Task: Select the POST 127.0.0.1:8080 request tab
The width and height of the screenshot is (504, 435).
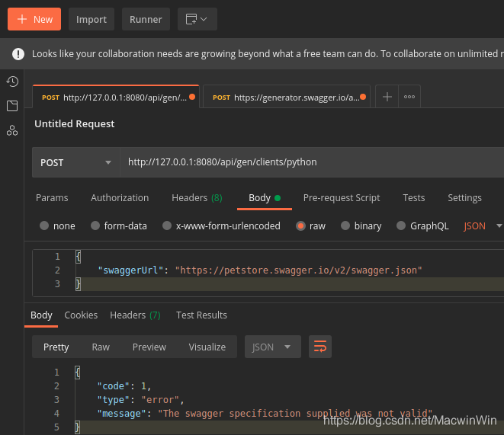Action: tap(116, 97)
